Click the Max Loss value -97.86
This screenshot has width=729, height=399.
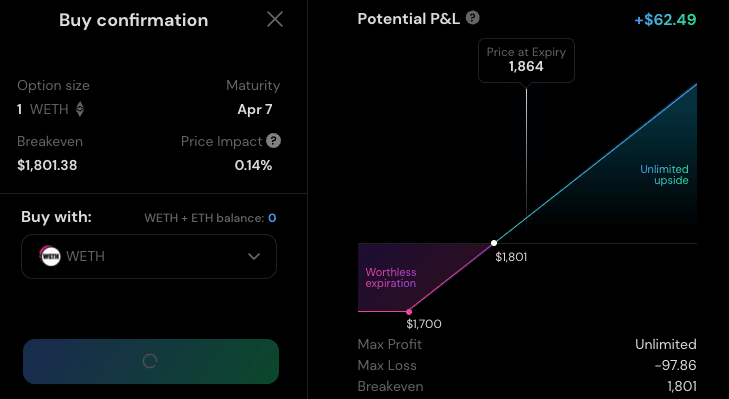(x=675, y=366)
